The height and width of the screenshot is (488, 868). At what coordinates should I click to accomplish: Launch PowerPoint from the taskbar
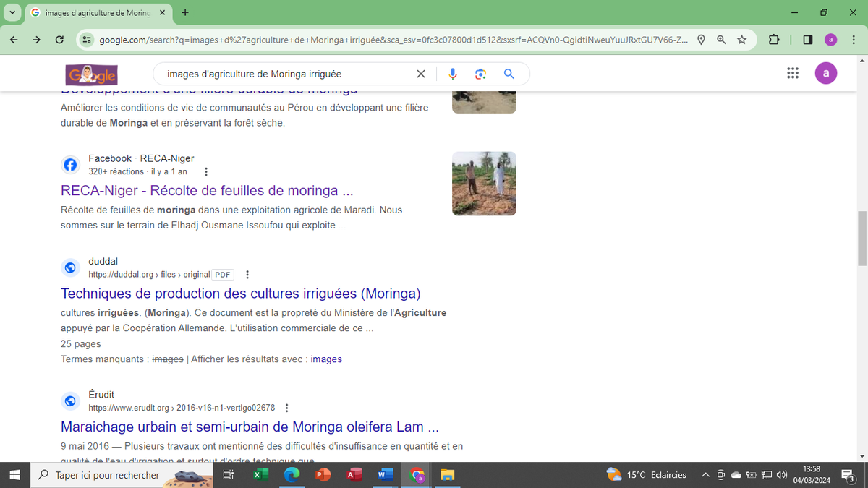pos(323,475)
